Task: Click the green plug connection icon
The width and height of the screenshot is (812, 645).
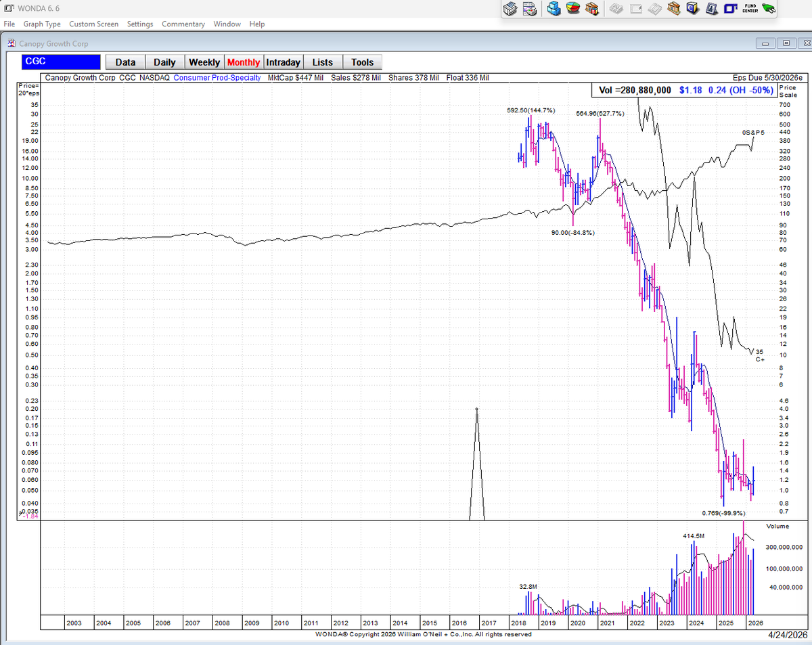Action: 768,9
